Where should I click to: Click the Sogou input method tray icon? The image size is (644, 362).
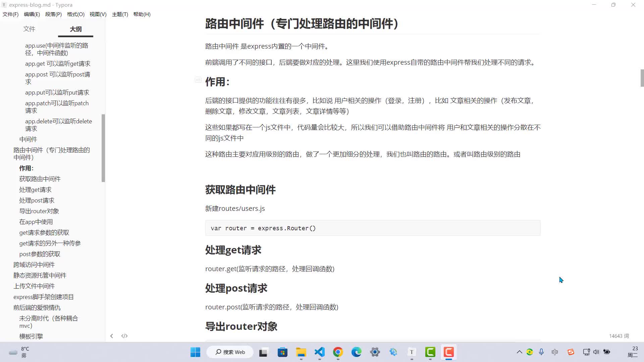point(571,352)
